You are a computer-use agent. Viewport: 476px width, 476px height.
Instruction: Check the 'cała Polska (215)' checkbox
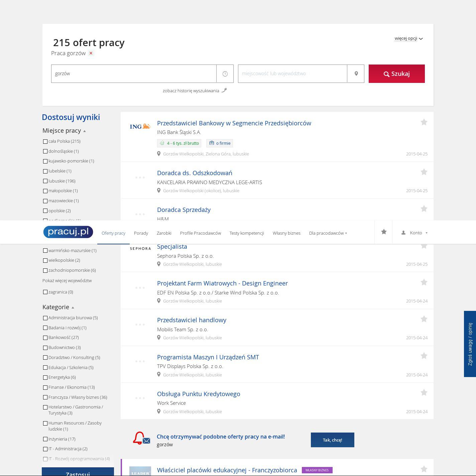tap(45, 141)
